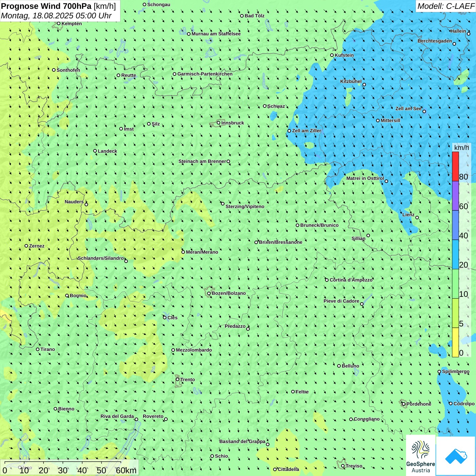Click the blue paraglider logo icon
The height and width of the screenshot is (476, 476).
[456, 456]
